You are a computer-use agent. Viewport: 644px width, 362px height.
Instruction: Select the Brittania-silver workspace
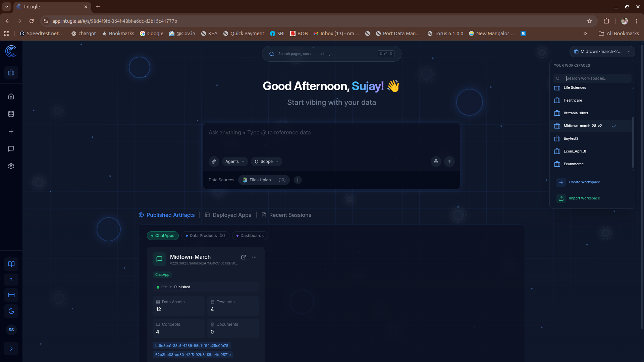[591, 113]
